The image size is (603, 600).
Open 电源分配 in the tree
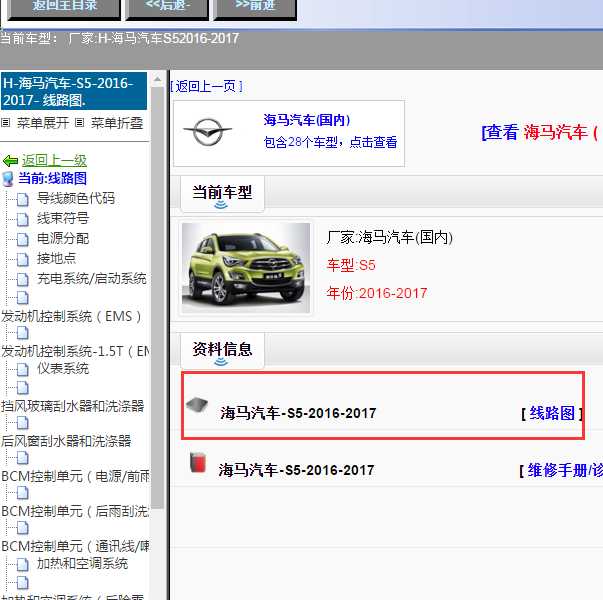pos(63,238)
